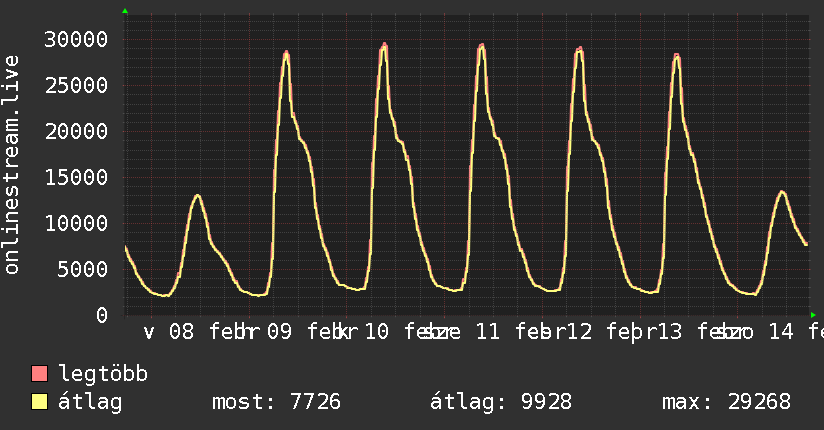Click the yellow átlag legend swatch
Viewport: 824px width, 430px height.
(x=39, y=401)
